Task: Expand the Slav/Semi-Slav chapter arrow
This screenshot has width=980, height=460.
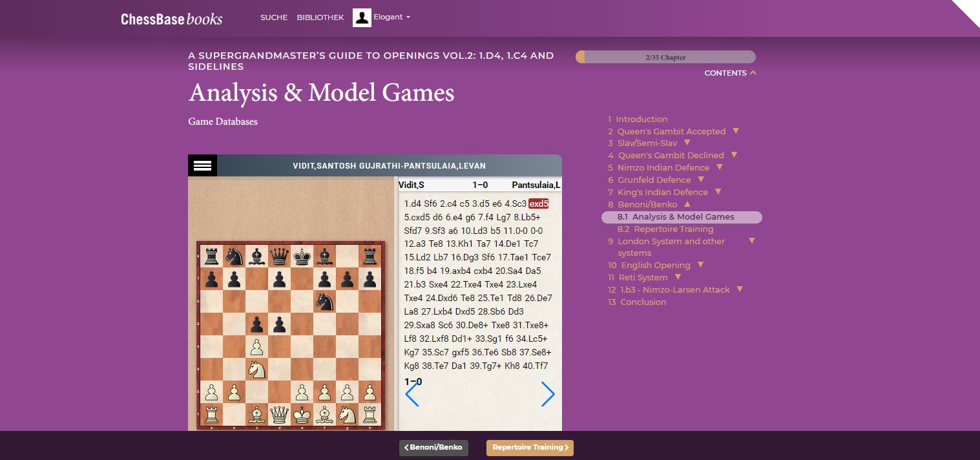Action: pyautogui.click(x=687, y=143)
